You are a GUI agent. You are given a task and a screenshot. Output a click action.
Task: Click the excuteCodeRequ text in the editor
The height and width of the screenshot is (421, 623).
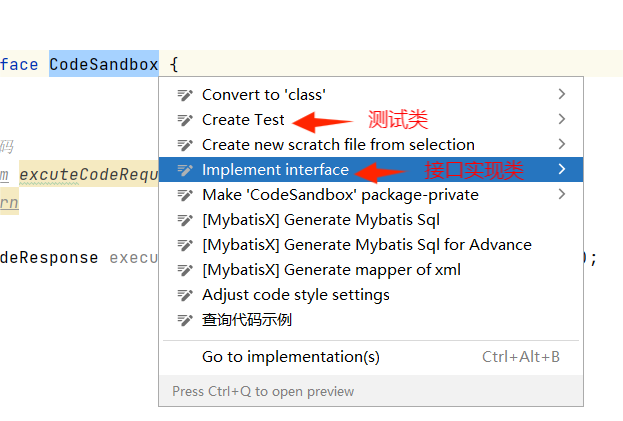[x=89, y=174]
